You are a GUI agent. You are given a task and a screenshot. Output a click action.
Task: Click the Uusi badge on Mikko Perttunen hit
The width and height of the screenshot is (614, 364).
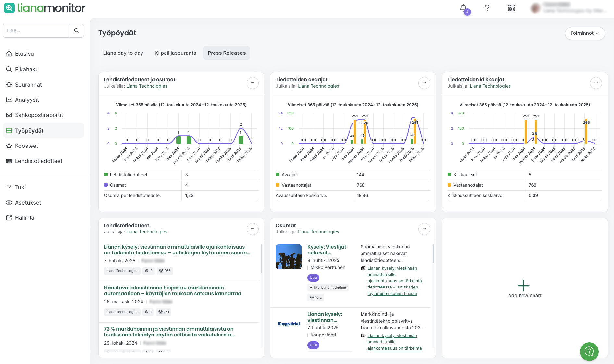[x=313, y=278]
